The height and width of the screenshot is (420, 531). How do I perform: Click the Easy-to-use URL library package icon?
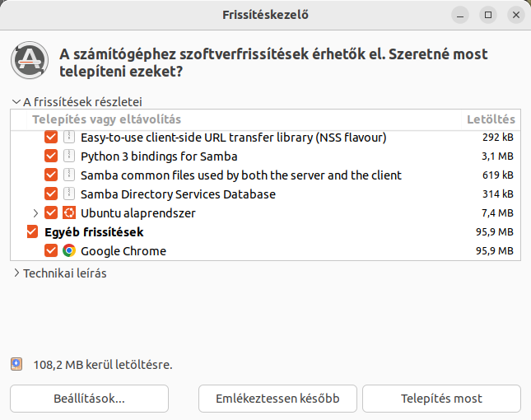(x=69, y=138)
